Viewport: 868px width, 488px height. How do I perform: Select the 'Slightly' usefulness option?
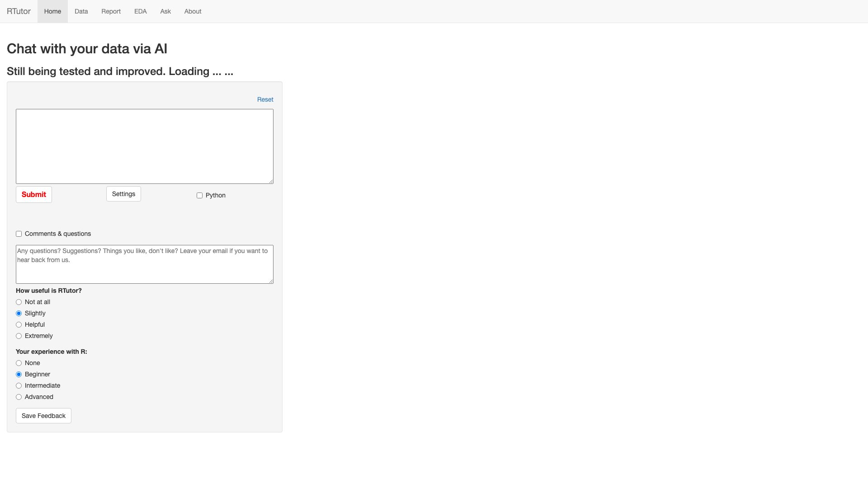click(19, 313)
